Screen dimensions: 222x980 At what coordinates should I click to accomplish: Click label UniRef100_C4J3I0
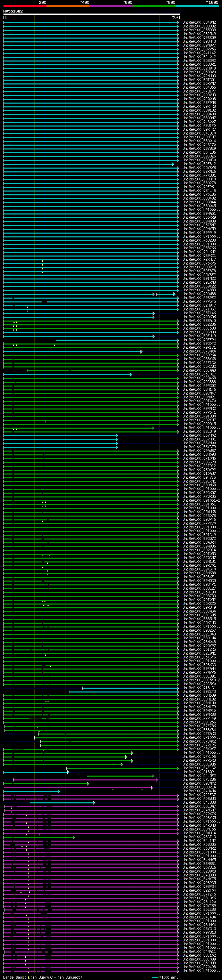click(x=199, y=133)
